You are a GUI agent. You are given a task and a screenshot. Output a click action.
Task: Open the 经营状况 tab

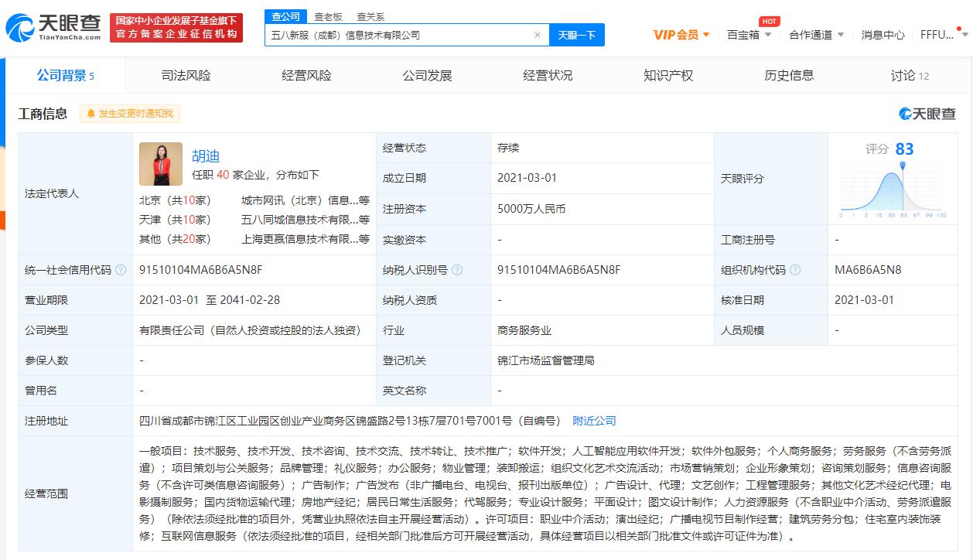coord(548,75)
